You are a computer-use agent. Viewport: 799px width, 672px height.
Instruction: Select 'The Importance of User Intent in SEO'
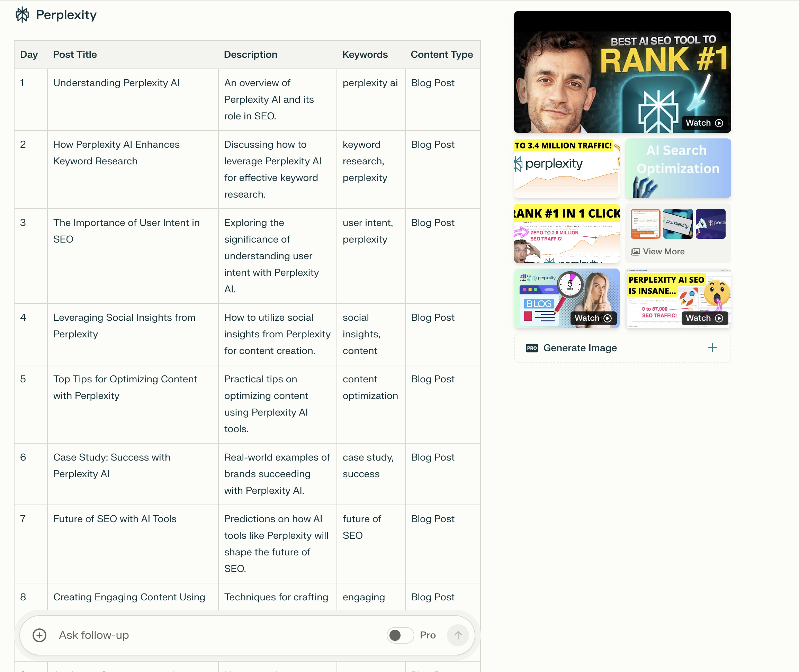coord(126,231)
